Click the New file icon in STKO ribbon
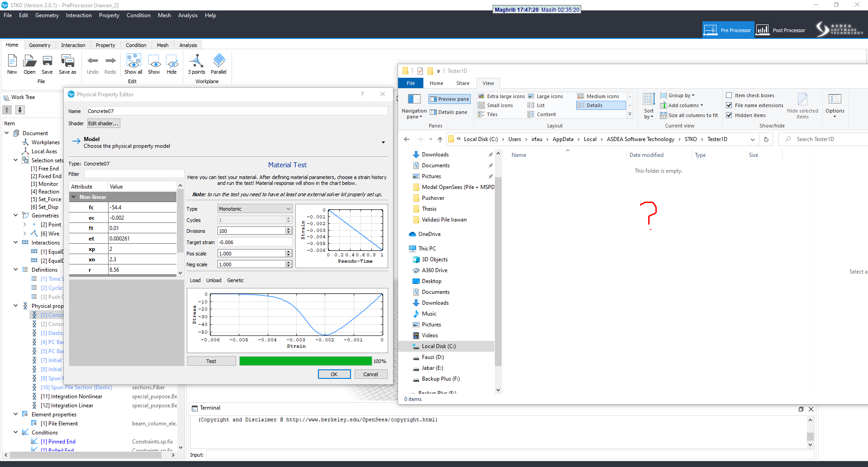The image size is (868, 467). 12,64
